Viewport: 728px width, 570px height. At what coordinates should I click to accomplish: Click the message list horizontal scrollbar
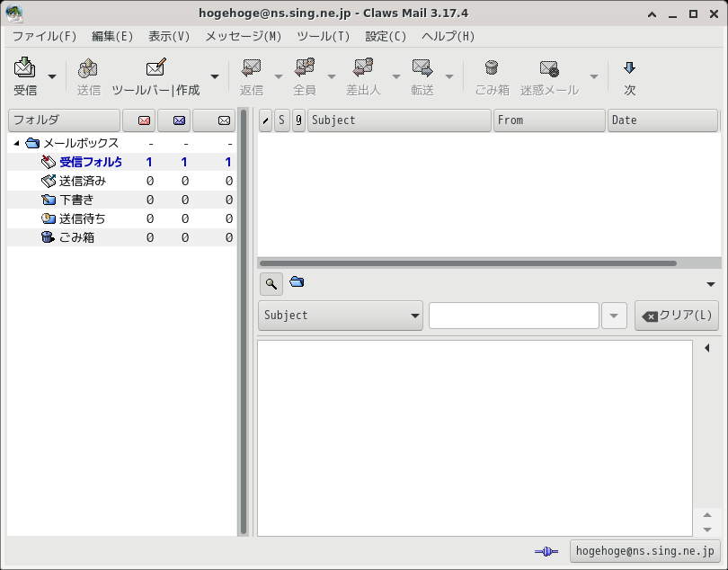pyautogui.click(x=468, y=263)
